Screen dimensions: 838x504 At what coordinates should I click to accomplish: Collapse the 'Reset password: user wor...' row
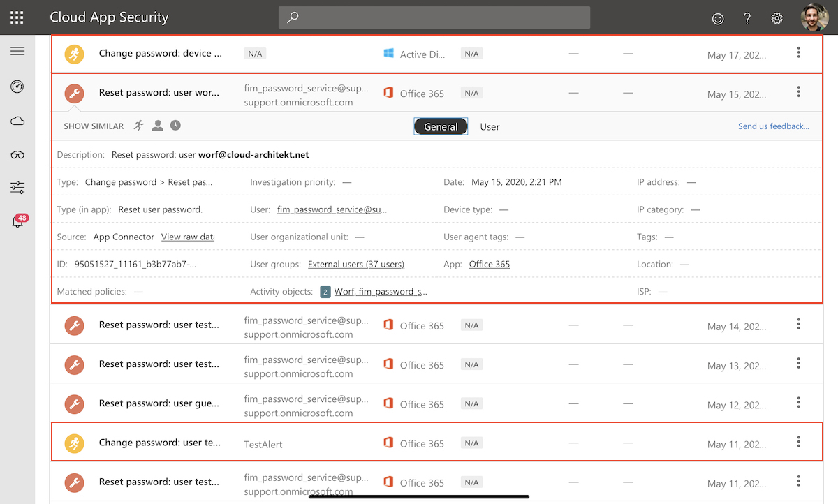(x=436, y=93)
